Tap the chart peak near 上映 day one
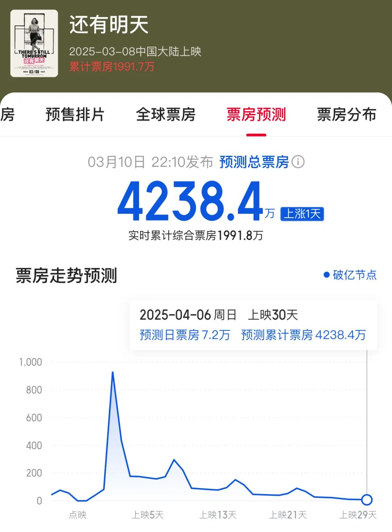 [x=113, y=372]
